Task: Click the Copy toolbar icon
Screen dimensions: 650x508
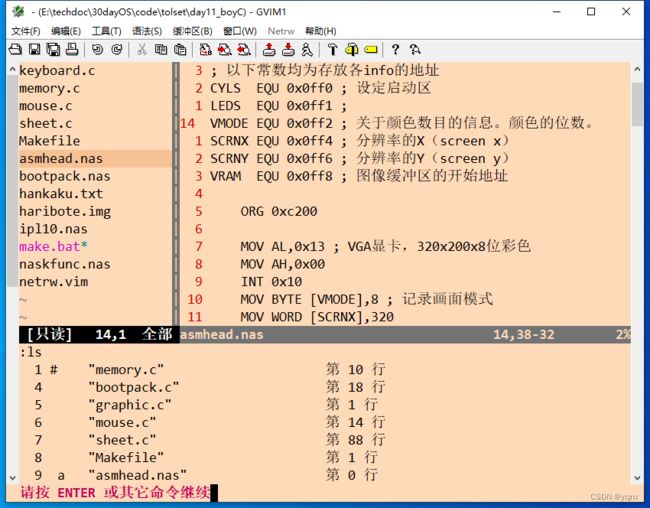Action: pyautogui.click(x=161, y=49)
